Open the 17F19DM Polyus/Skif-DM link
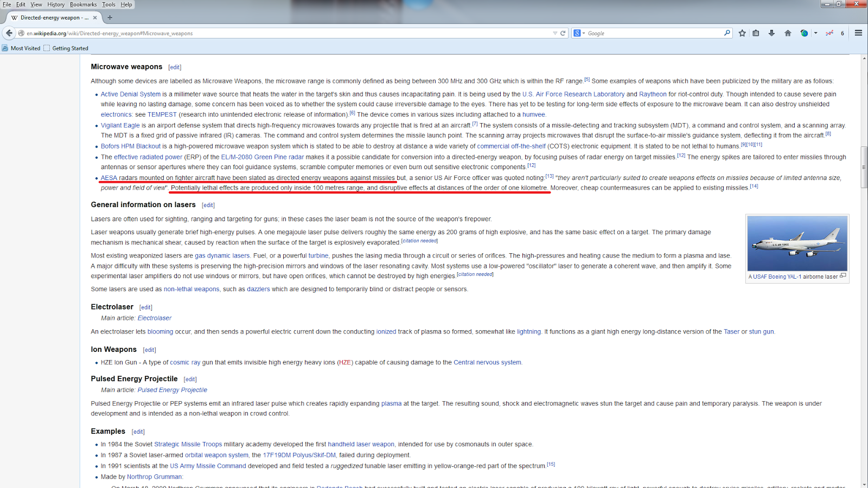868x488 pixels. [x=299, y=455]
